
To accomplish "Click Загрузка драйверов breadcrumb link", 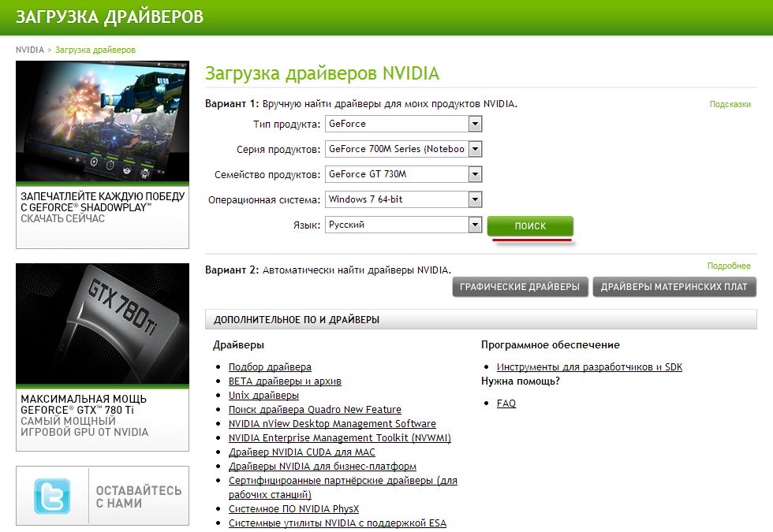I will coord(95,50).
